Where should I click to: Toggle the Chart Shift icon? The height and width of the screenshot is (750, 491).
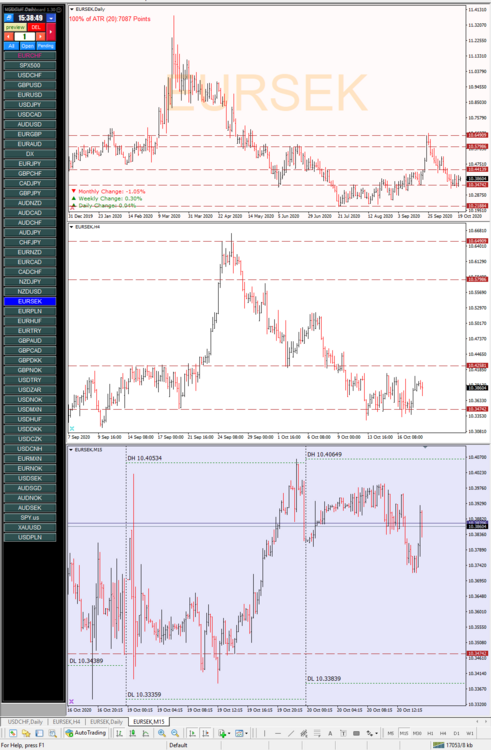[x=206, y=733]
